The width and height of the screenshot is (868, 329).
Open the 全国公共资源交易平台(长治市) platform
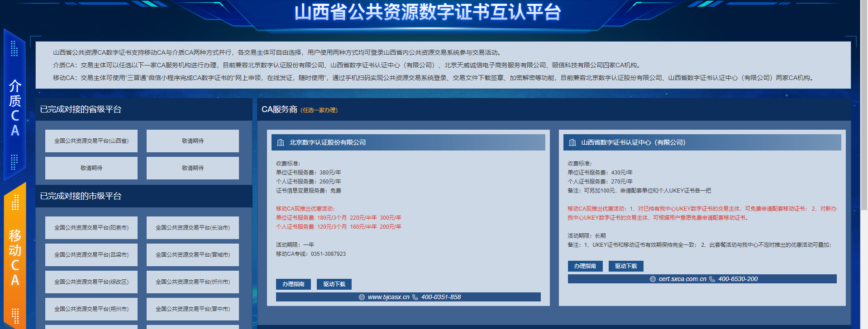click(x=193, y=228)
